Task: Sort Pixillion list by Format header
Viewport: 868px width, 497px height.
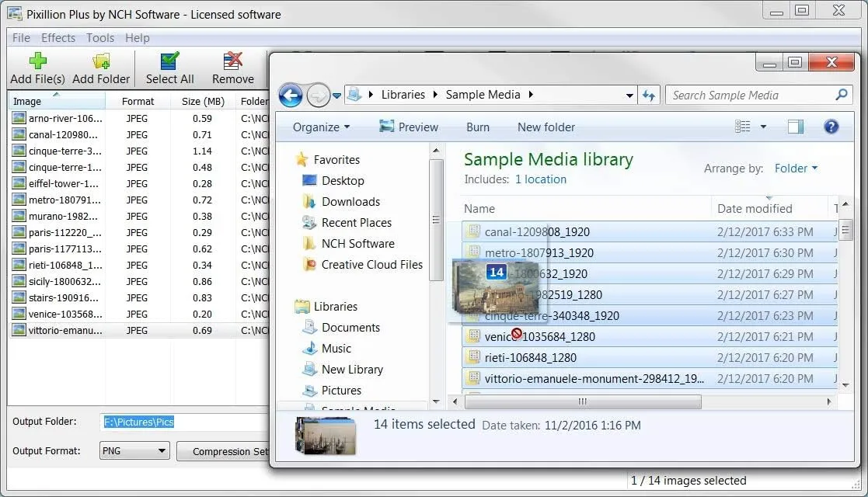Action: click(x=138, y=101)
